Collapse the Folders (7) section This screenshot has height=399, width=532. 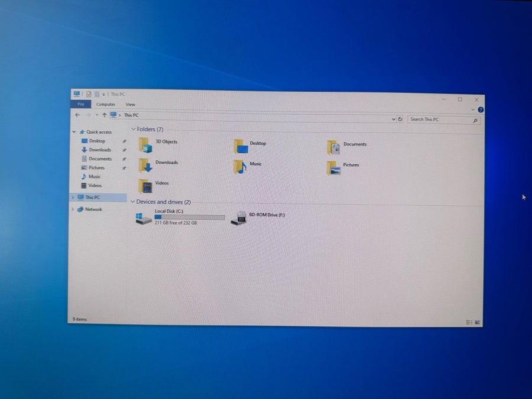(134, 129)
